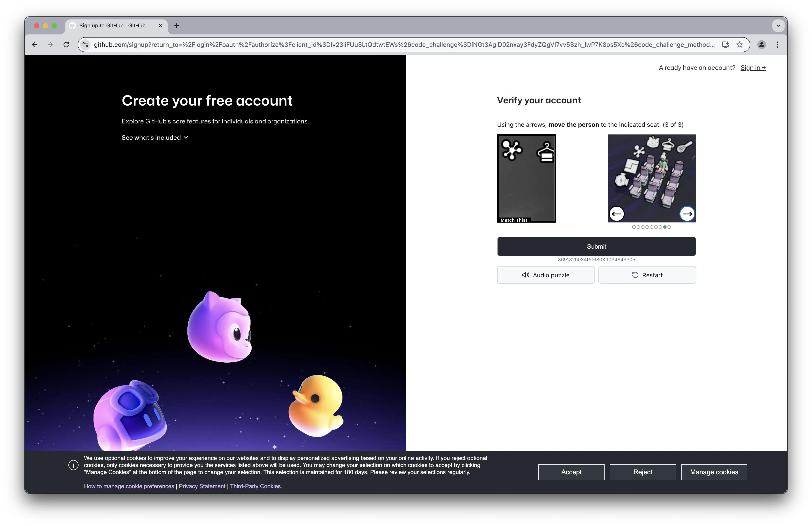The height and width of the screenshot is (526, 812).
Task: Submit the verification puzzle
Action: point(596,246)
